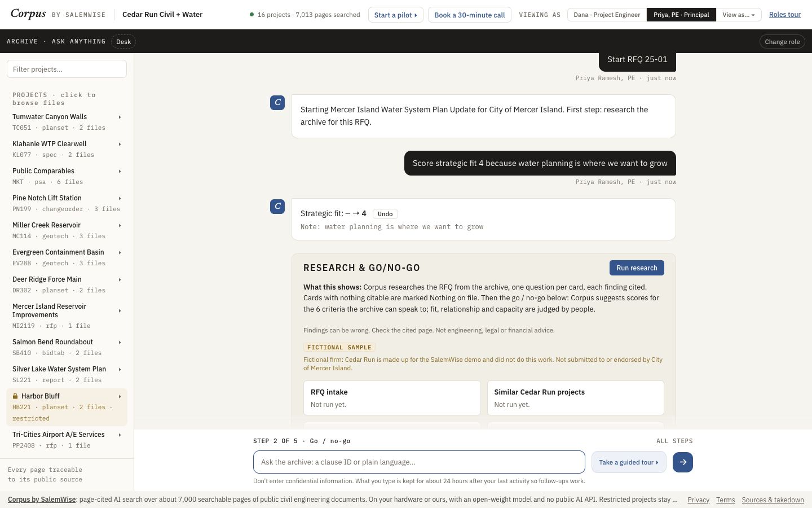The width and height of the screenshot is (812, 508).
Task: Click Corpus avatar beside Starting Mercer Island message
Action: pyautogui.click(x=277, y=103)
